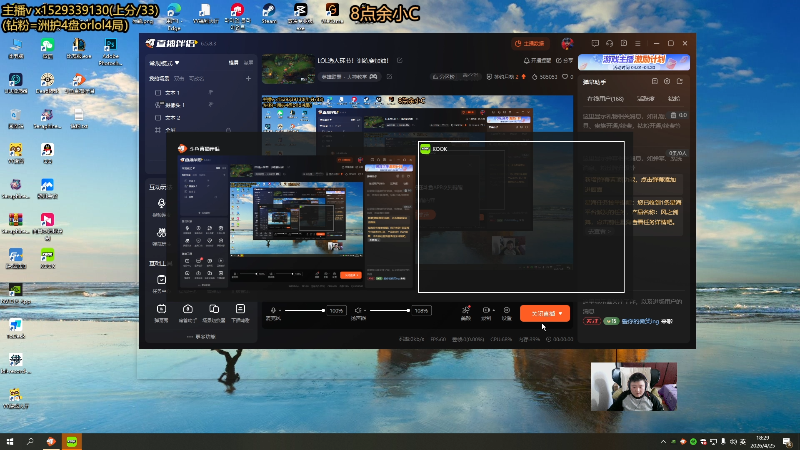
Task: Click the microphone icon beside the mic volume slider
Action: pos(273,310)
